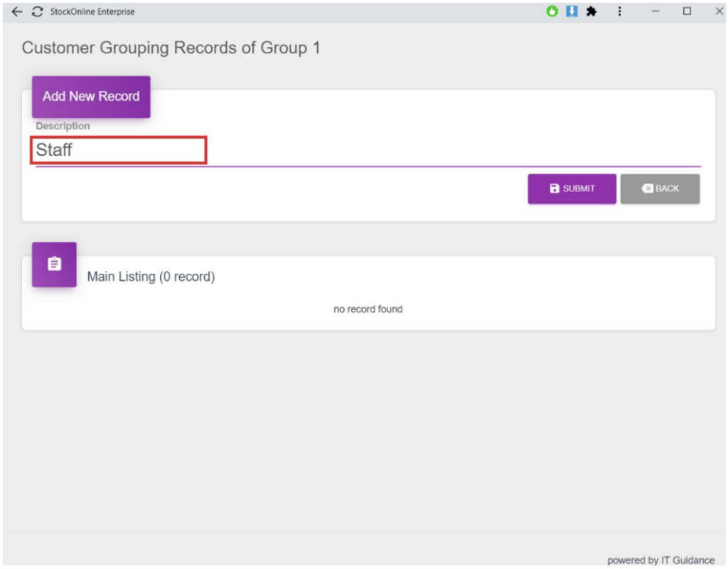
Task: Click the back arrow in the title bar
Action: [x=17, y=12]
